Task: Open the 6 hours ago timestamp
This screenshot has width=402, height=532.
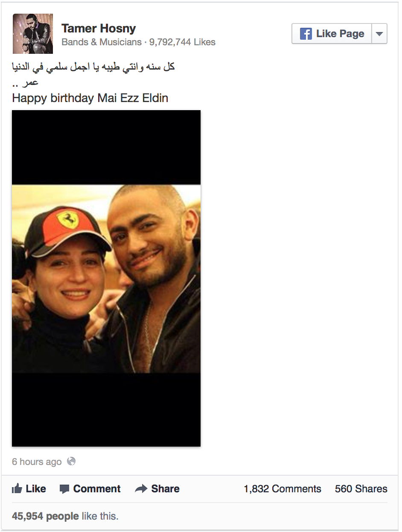Action: tap(37, 462)
